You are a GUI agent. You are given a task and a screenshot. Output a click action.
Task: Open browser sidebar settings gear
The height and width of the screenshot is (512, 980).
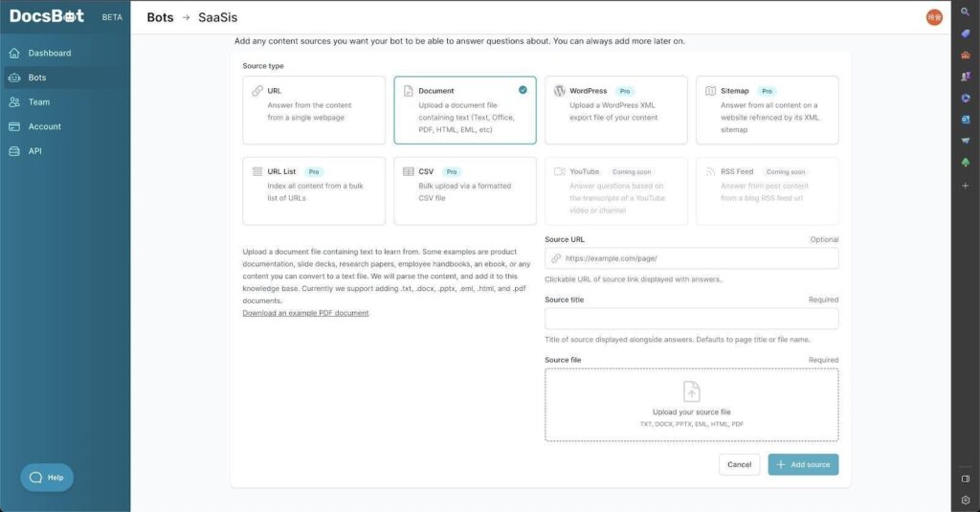[966, 500]
